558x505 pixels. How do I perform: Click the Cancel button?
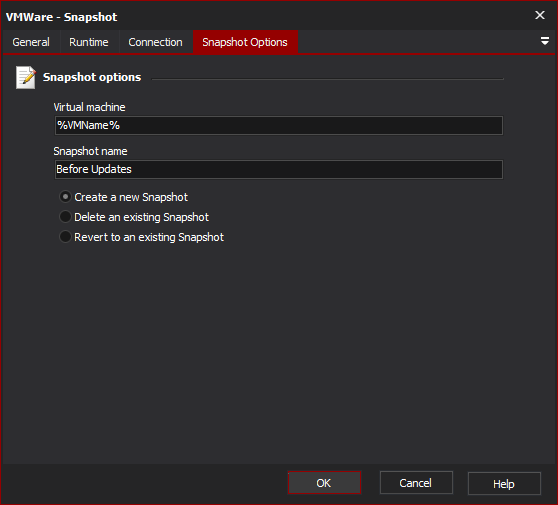point(416,483)
